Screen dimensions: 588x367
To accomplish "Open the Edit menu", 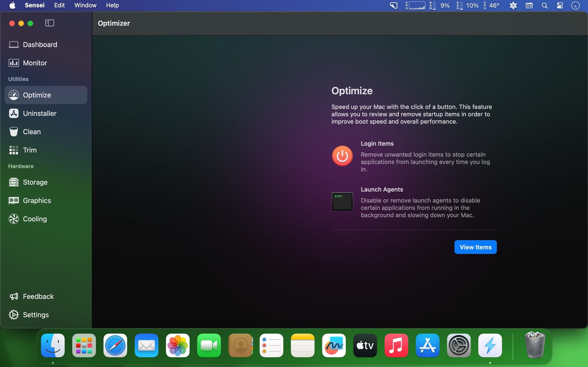I will 59,5.
